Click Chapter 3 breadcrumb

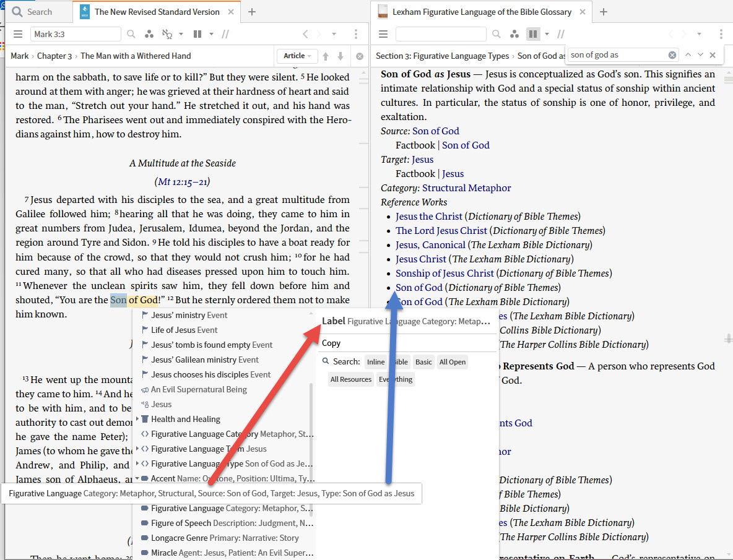[x=54, y=56]
